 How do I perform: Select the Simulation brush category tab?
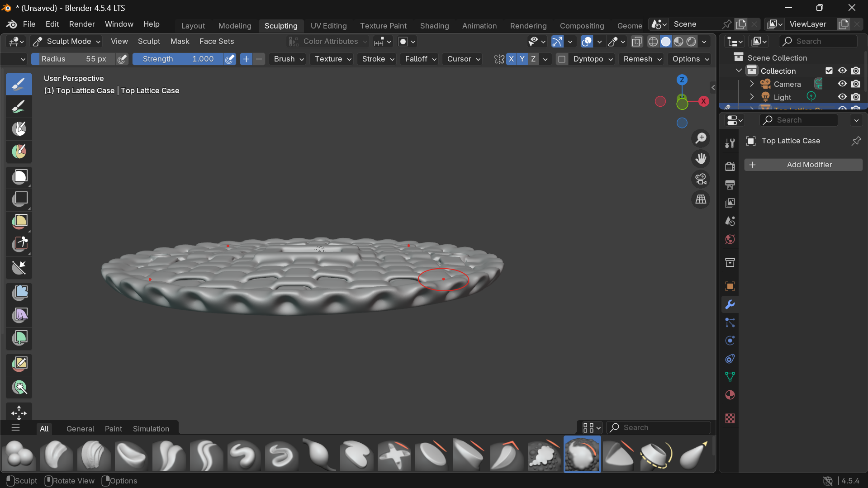click(x=151, y=429)
